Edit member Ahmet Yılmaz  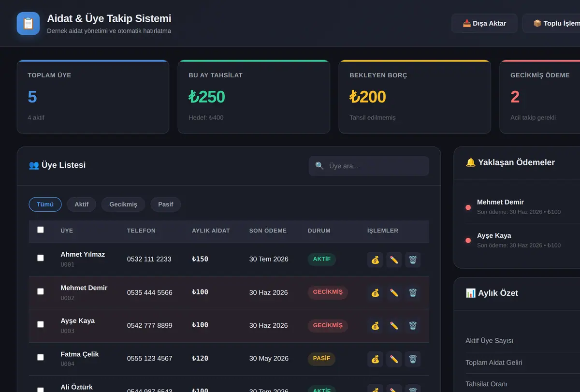[x=394, y=260]
